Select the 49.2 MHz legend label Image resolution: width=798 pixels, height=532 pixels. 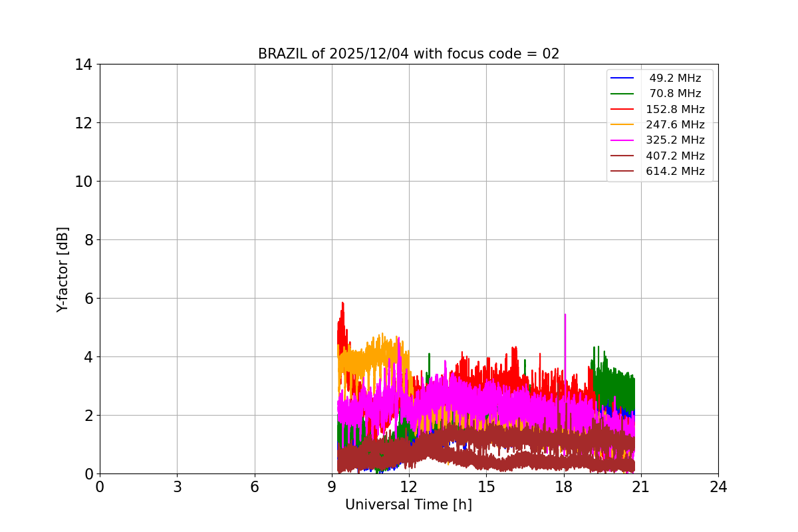(x=675, y=78)
